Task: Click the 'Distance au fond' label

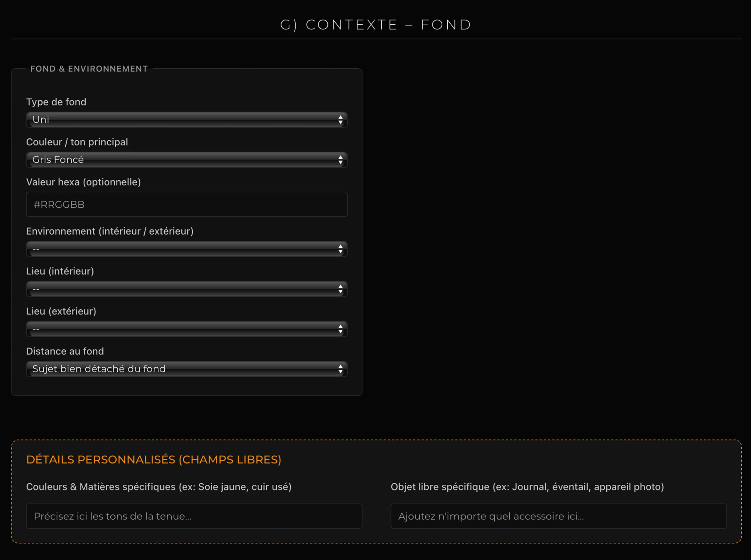Action: tap(65, 351)
